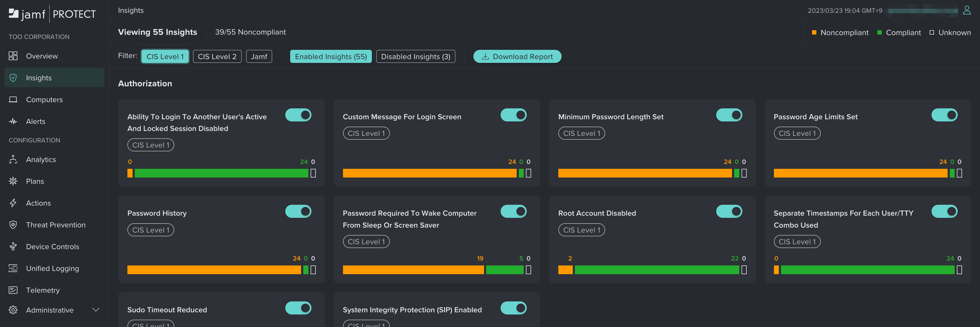Open Threat Prevention shield icon
Viewport: 980px width, 327px height.
pos(13,225)
